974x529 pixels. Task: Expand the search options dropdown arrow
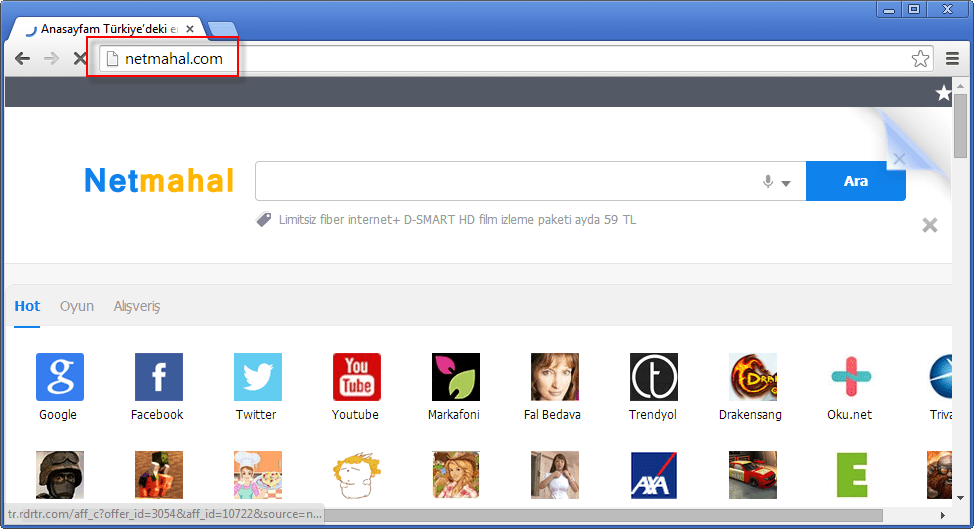tap(786, 183)
